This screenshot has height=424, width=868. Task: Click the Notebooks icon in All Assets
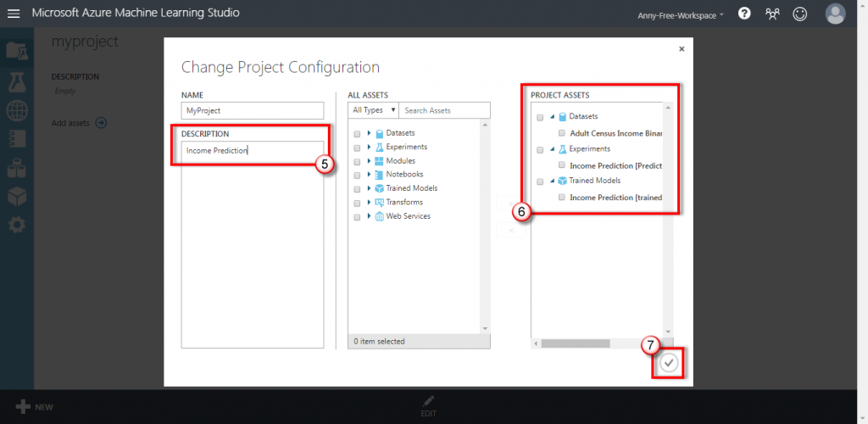(379, 175)
